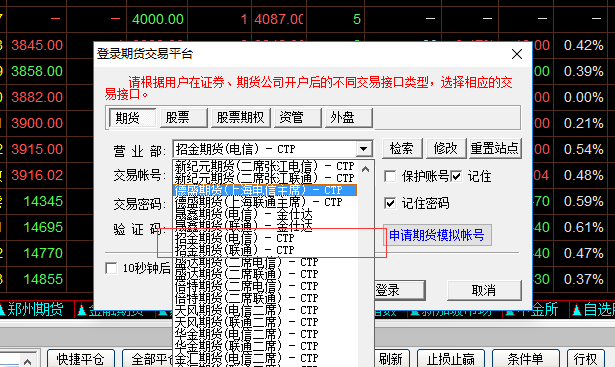Uncheck the 记住密码 checkbox
Screen dimensions: 615x367
(x=390, y=203)
